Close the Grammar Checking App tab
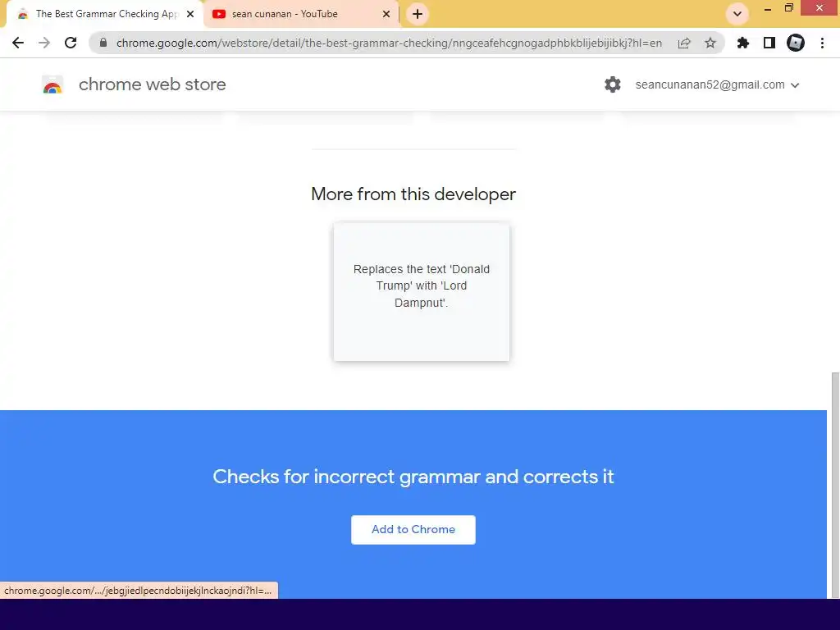This screenshot has height=630, width=840. (x=190, y=14)
